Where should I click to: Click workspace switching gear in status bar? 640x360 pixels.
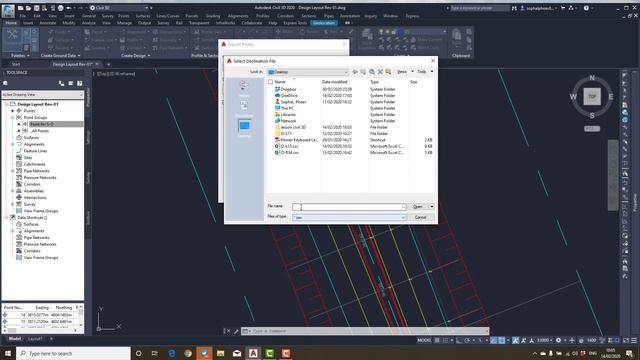(x=558, y=340)
